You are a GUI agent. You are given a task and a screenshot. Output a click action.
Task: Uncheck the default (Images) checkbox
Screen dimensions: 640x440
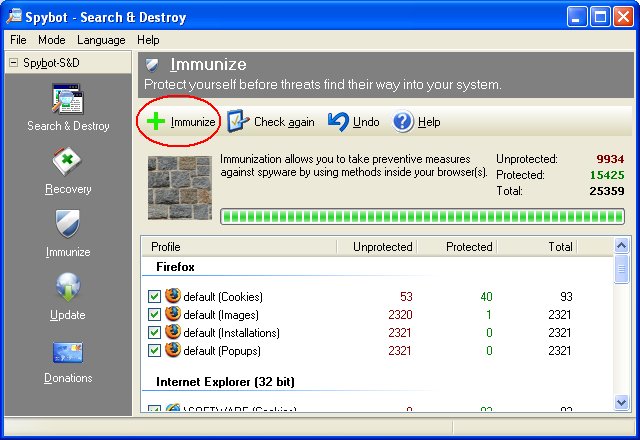154,314
